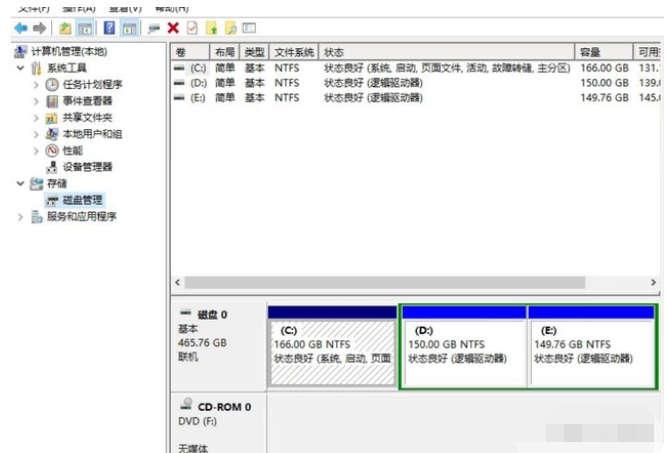Screen dimensions: 667x453
Task: Select 事件查看器 (Event Viewer) item
Action: point(87,101)
